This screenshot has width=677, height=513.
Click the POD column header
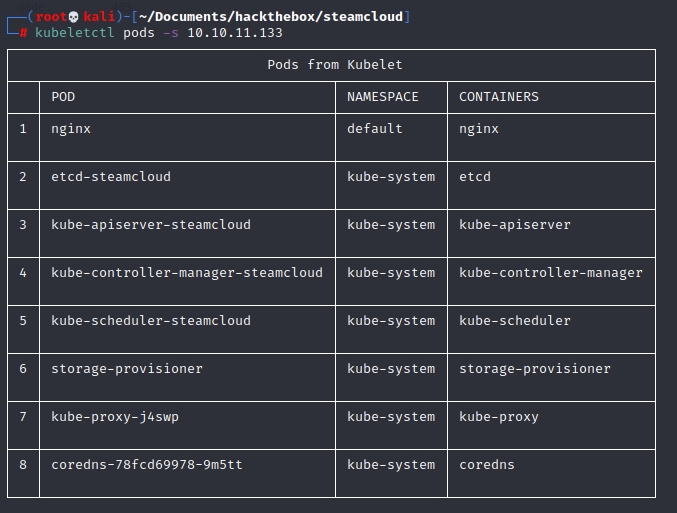tap(63, 97)
